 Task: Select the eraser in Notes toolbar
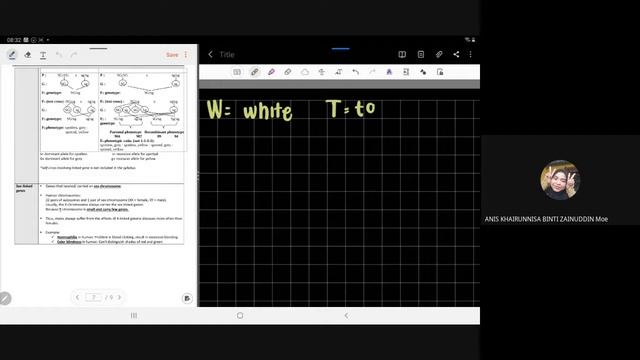pos(288,72)
